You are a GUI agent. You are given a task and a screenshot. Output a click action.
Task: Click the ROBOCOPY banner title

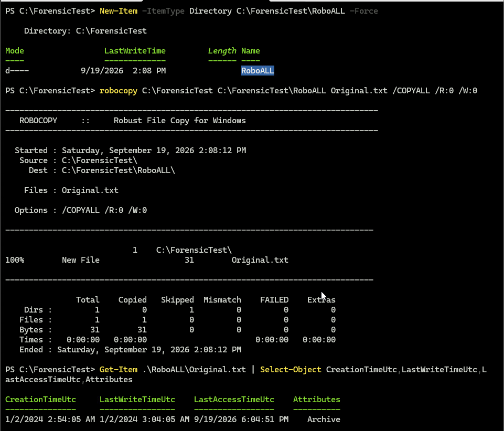38,121
